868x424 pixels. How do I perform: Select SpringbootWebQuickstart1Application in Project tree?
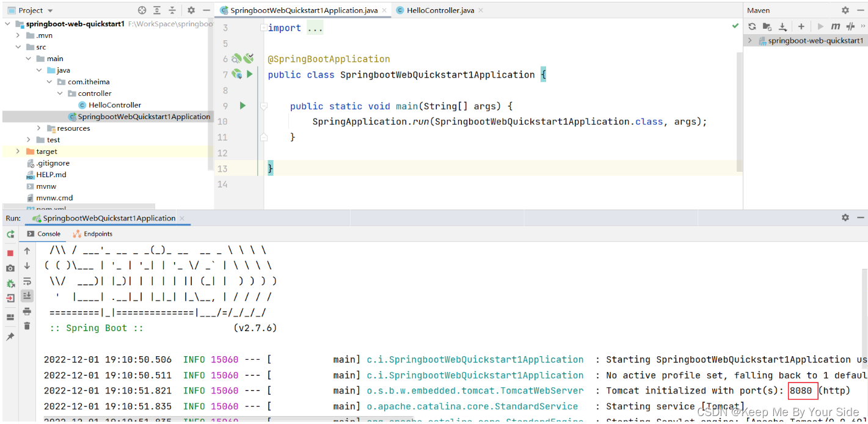pos(140,116)
